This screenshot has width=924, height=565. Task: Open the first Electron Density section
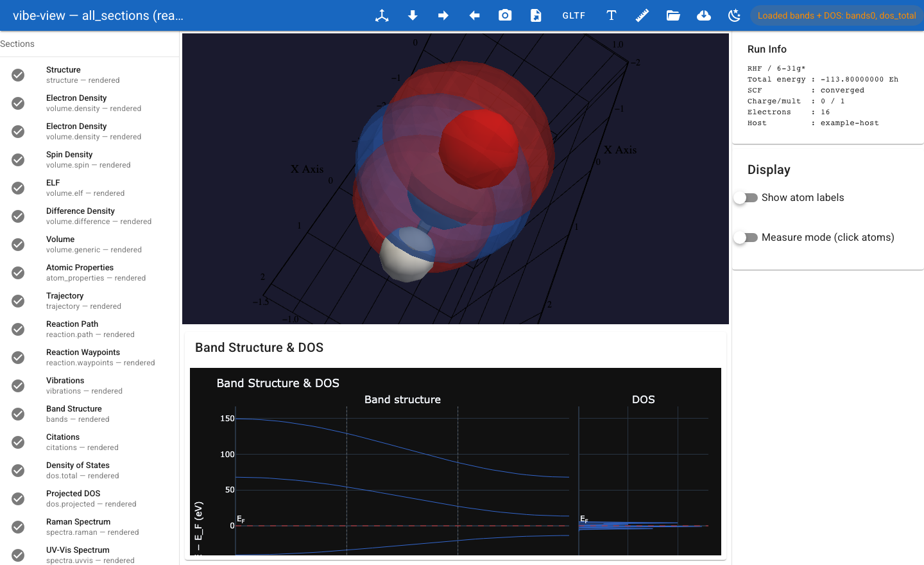point(89,103)
